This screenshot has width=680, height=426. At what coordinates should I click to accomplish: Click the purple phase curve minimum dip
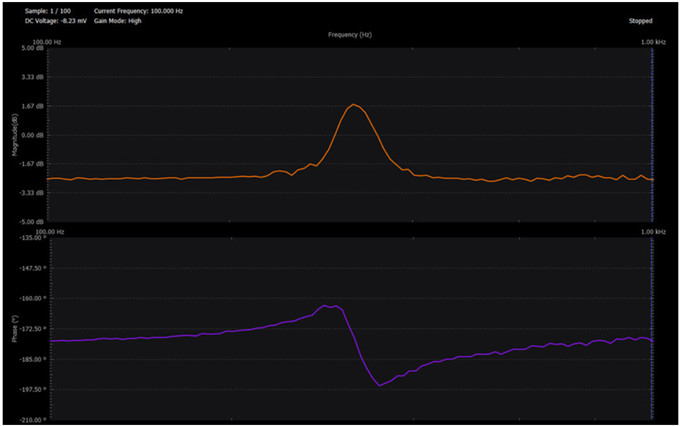(x=379, y=385)
